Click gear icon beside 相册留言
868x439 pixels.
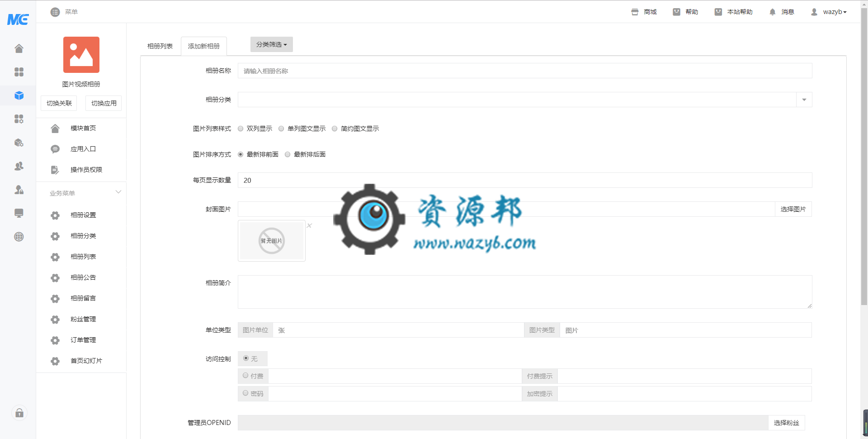tap(55, 299)
